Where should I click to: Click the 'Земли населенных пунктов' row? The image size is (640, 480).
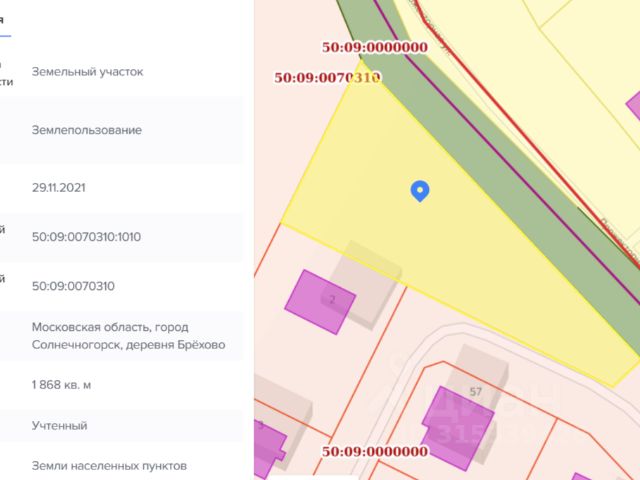pyautogui.click(x=109, y=466)
